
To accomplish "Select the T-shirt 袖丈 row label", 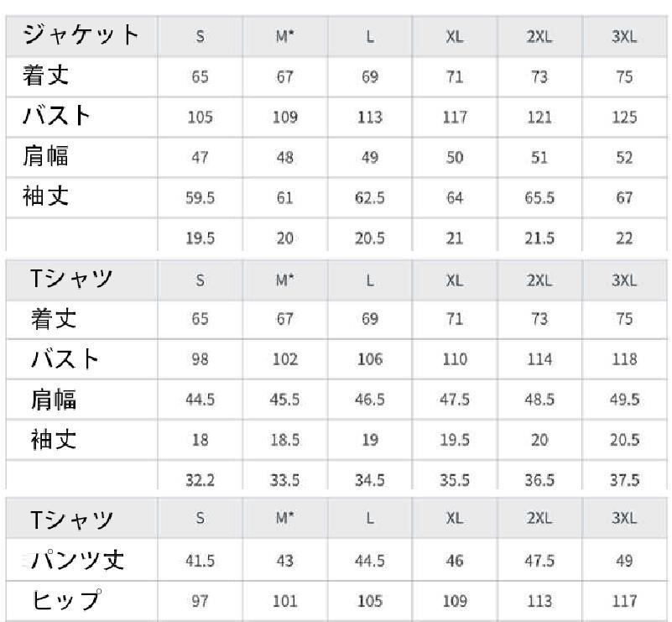I will point(55,439).
